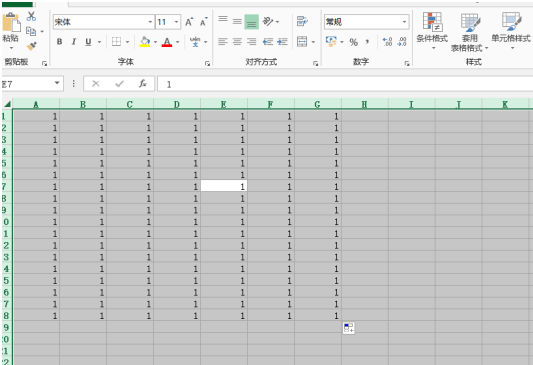Image resolution: width=533 pixels, height=365 pixels.
Task: Open the fill color dropdown arrow
Action: [x=155, y=42]
